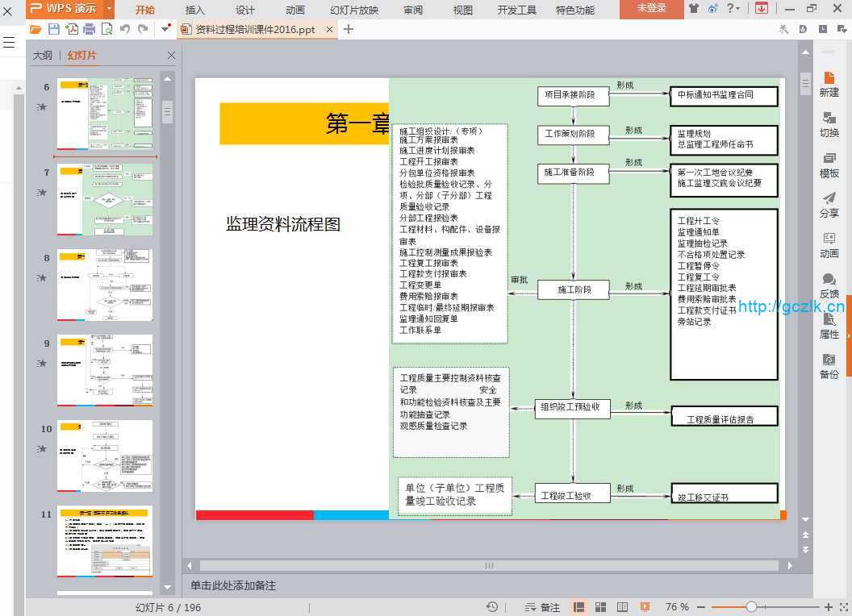This screenshot has height=616, width=852.
Task: Start slideshow from the status bar icon
Action: [x=645, y=606]
